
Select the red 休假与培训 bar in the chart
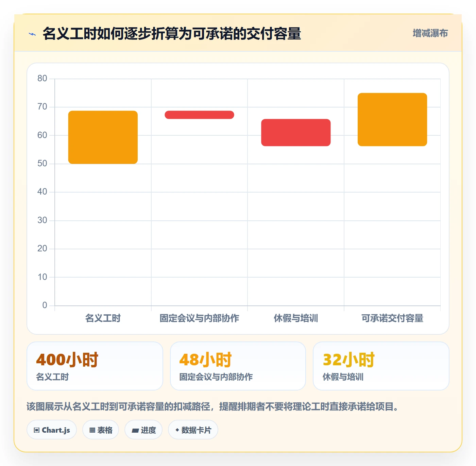296,133
